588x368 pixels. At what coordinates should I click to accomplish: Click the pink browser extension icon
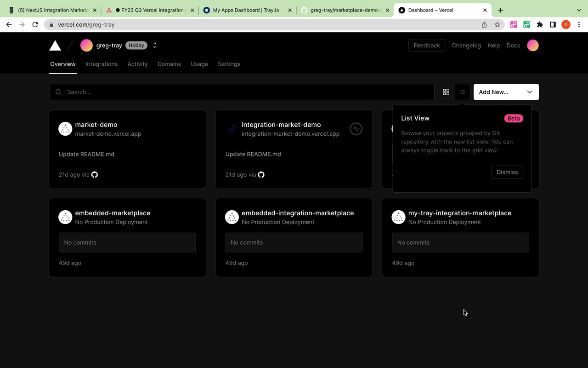[x=514, y=25]
